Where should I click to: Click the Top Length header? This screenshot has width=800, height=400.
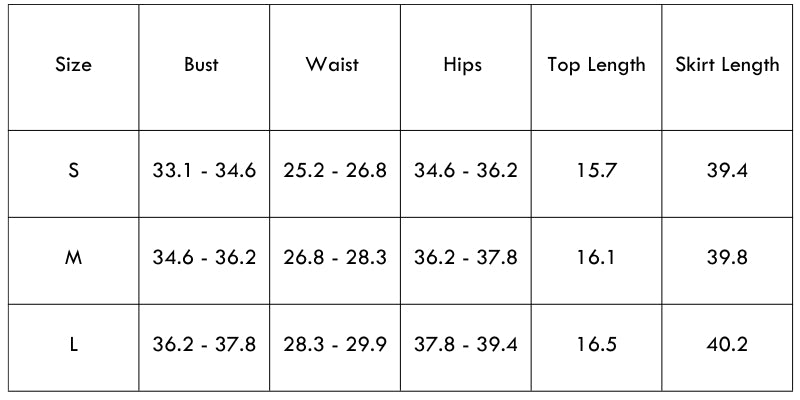point(596,65)
